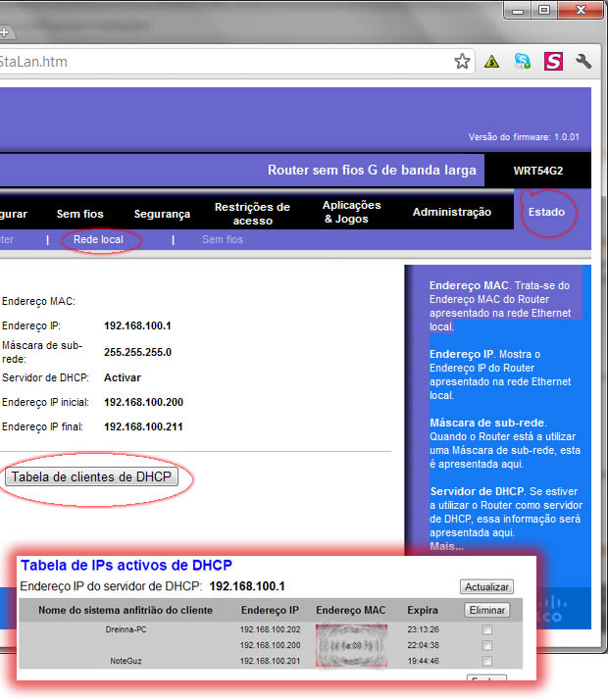Minimize the browser window

[x=519, y=10]
